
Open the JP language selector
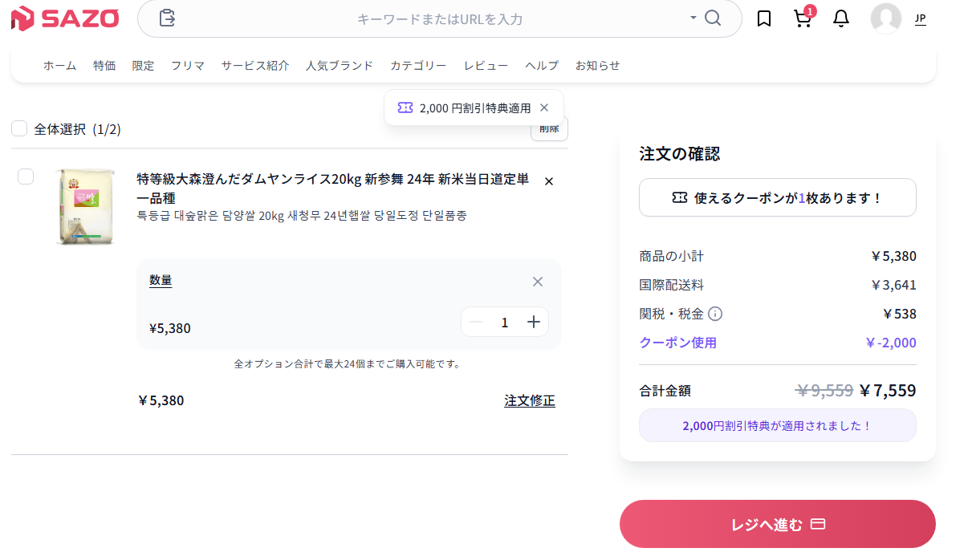pyautogui.click(x=920, y=18)
